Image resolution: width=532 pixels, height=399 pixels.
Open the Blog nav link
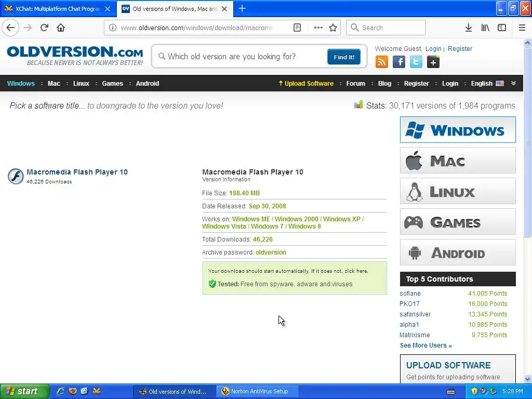click(384, 84)
